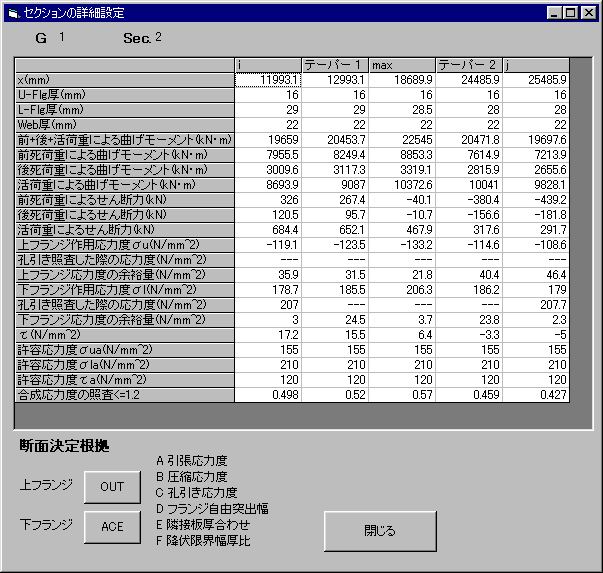Click cell 0.57 in 合成応力度 row
This screenshot has height=573, width=603.
point(402,395)
